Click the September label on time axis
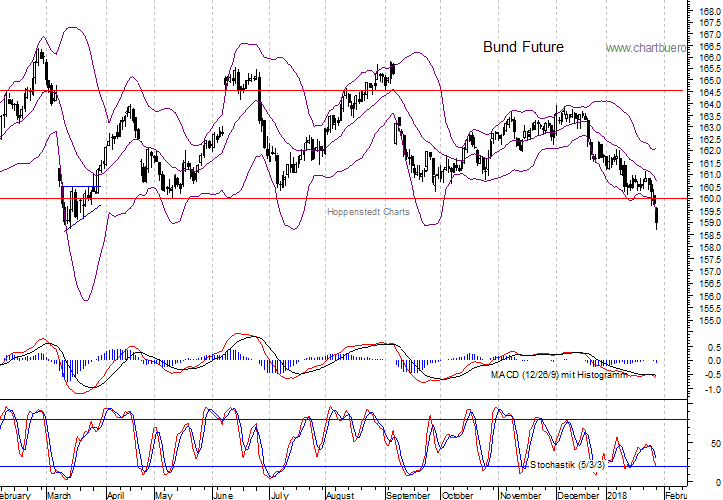Viewport: 723px width, 500px height. pyautogui.click(x=408, y=496)
